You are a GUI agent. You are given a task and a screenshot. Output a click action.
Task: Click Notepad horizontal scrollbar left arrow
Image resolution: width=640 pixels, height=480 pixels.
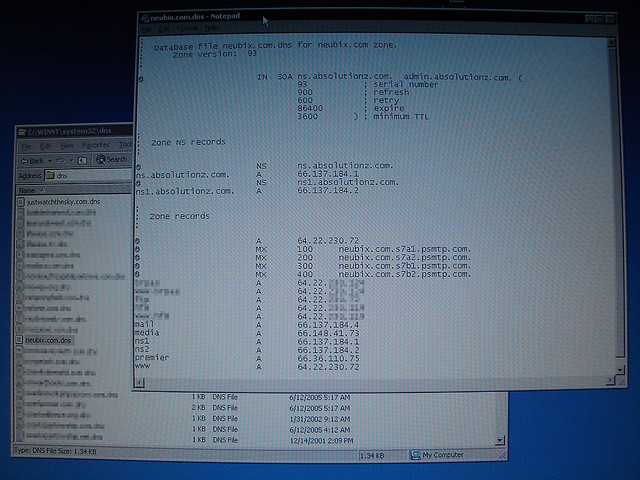click(x=140, y=382)
